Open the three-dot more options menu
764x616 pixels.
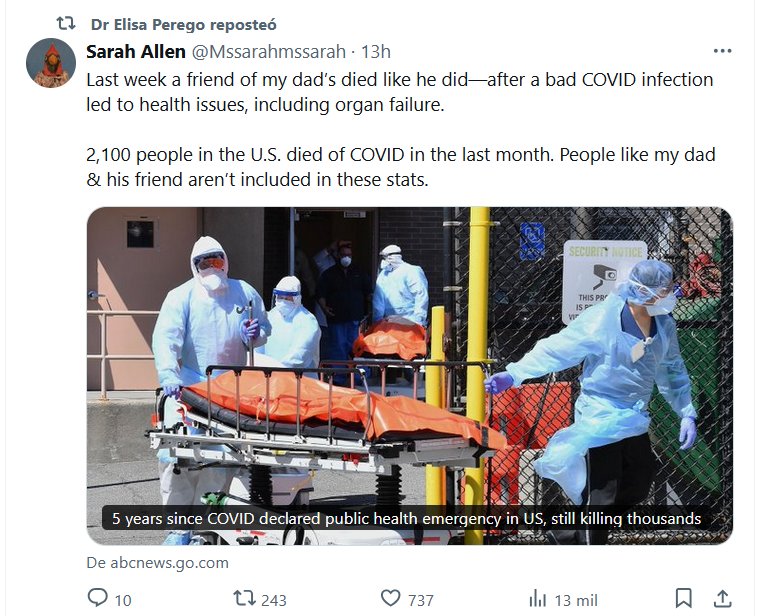click(x=722, y=51)
